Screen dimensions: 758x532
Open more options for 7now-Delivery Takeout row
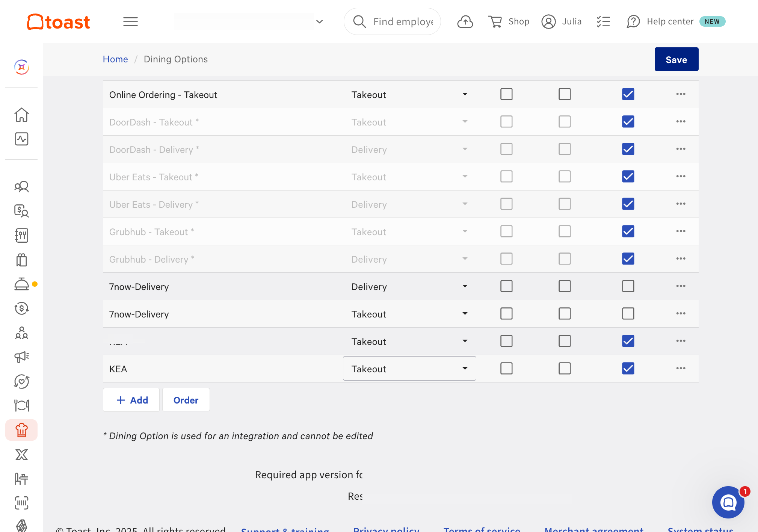click(x=681, y=313)
